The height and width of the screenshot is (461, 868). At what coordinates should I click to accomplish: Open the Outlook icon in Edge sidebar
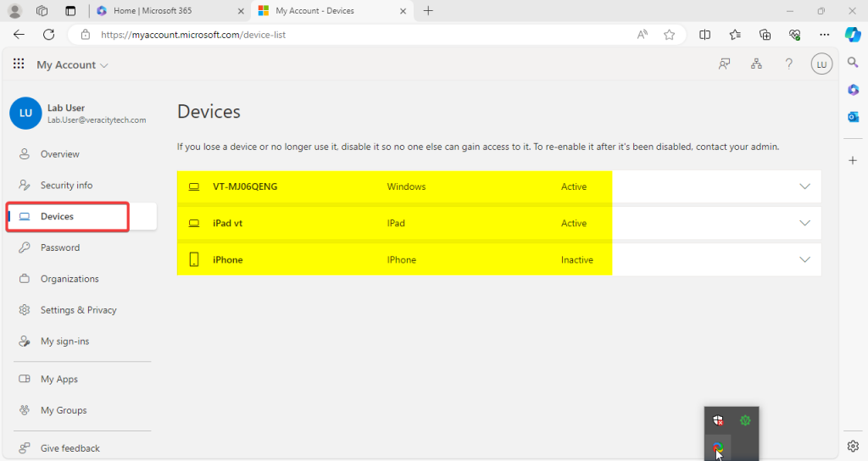pyautogui.click(x=853, y=117)
